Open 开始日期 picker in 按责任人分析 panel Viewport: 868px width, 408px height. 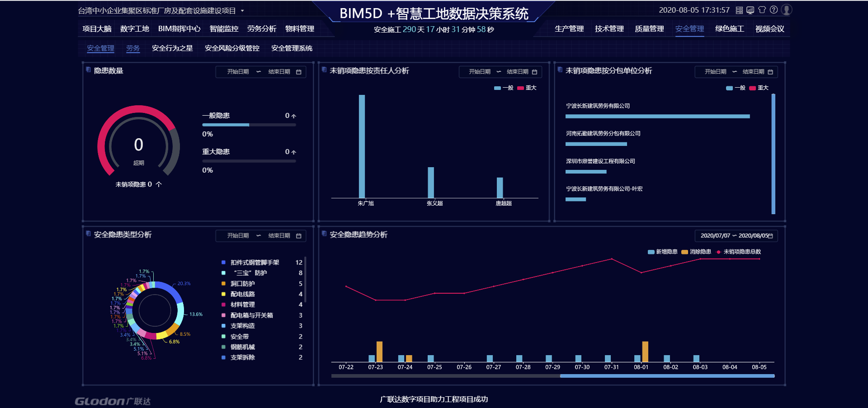tap(480, 72)
